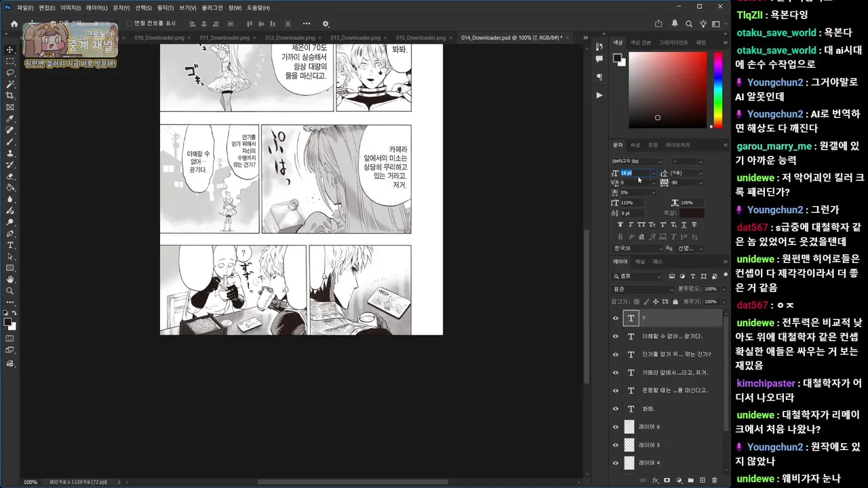Open the font size dropdown arrow
Viewport: 868px width, 488px height.
(654, 173)
